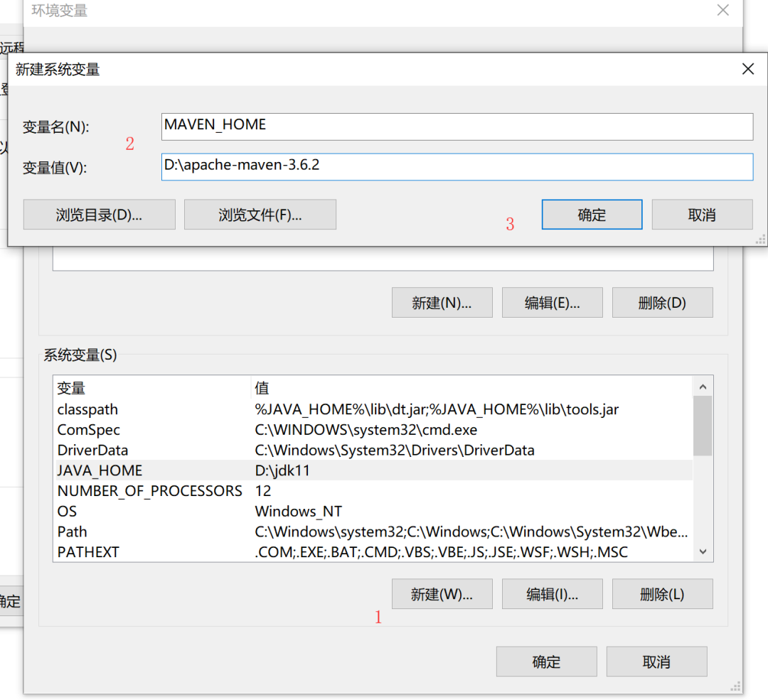Select the JAVA_HOME system variable row
Viewport: 768px width, 700px height.
click(373, 470)
